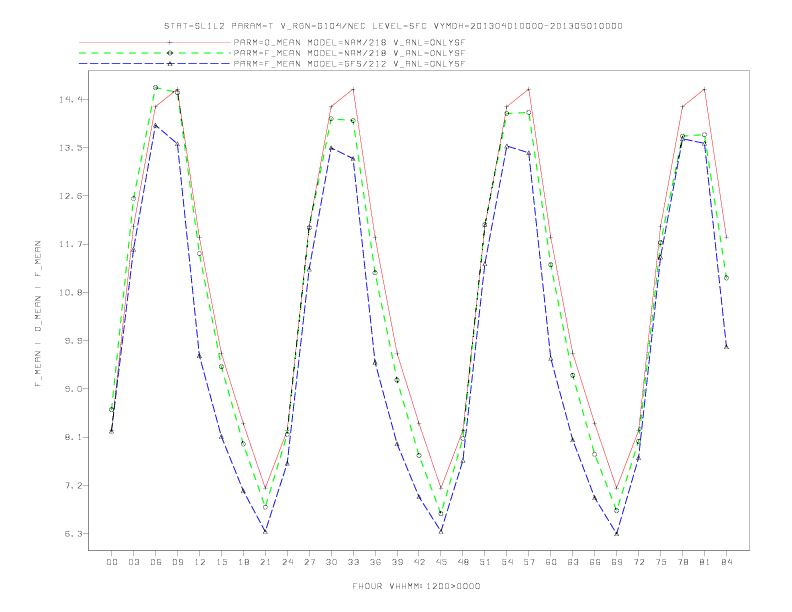Click the x-axis label FHOUR VHHMM: 1200>0000
This screenshot has height=612, width=792.
(416, 586)
